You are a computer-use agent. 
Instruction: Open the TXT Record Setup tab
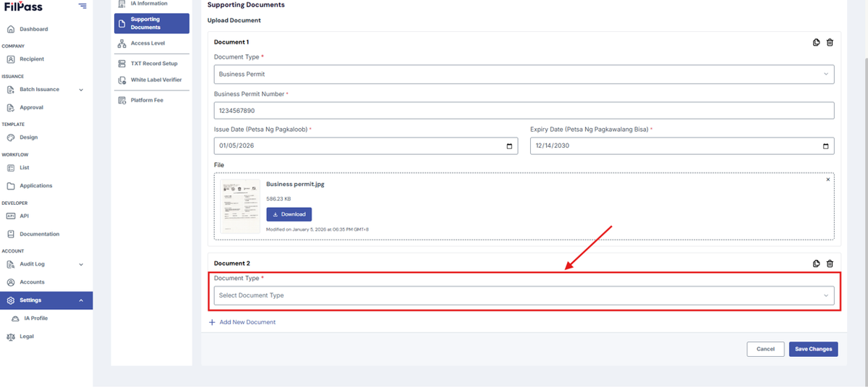pyautogui.click(x=151, y=64)
